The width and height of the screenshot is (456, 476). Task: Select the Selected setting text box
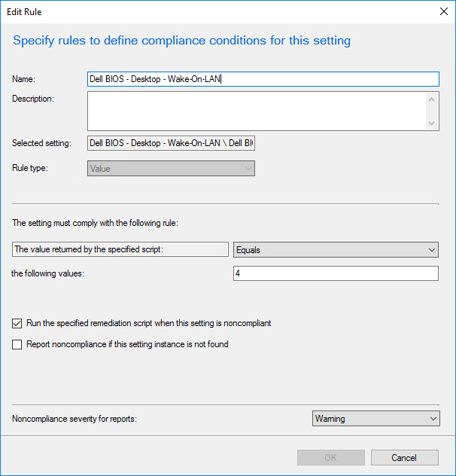click(171, 143)
